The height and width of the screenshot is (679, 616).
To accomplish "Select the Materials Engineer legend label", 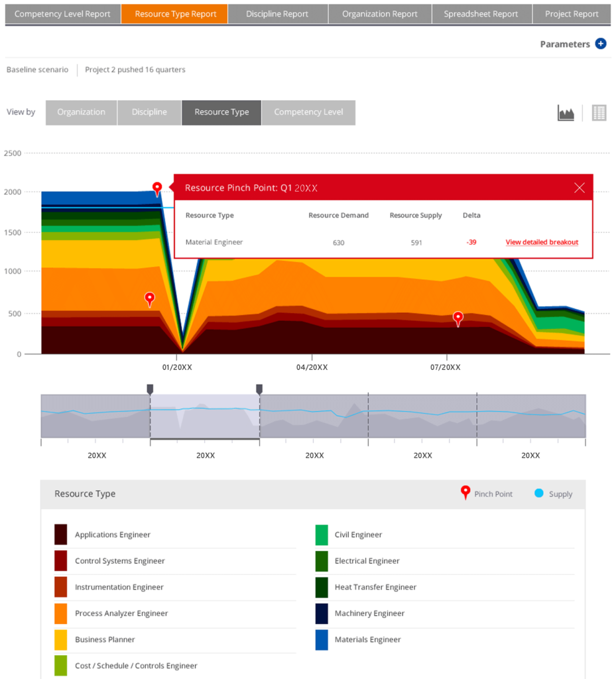I will click(367, 640).
